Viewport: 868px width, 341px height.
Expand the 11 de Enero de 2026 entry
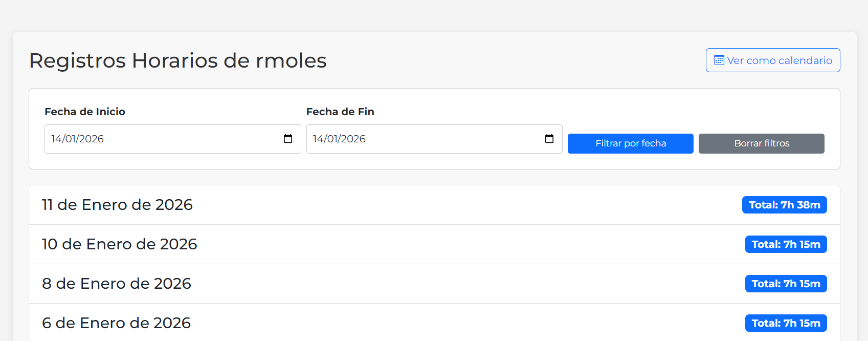(117, 204)
